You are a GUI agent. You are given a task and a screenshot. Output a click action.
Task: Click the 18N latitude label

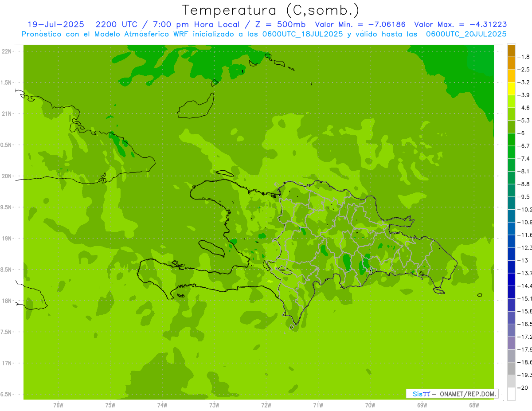[x=7, y=301]
